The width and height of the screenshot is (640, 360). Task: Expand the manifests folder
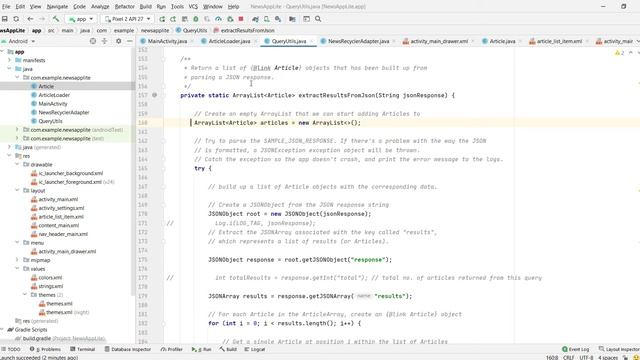click(9, 60)
